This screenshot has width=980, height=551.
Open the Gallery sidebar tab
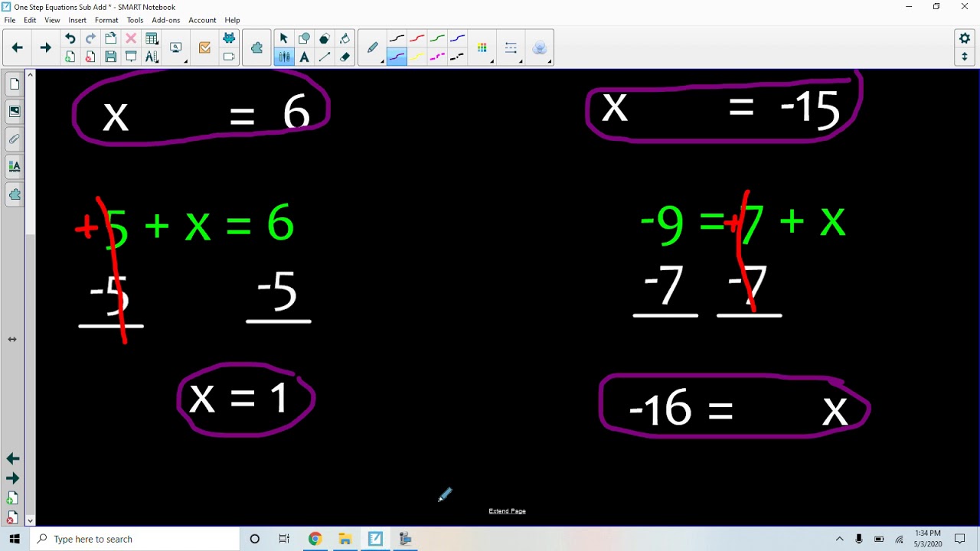point(14,112)
